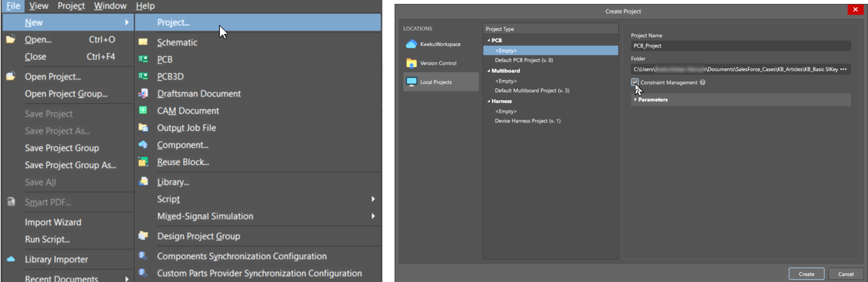Click the Open Project icon
Viewport: 868px width, 282px height.
click(11, 76)
